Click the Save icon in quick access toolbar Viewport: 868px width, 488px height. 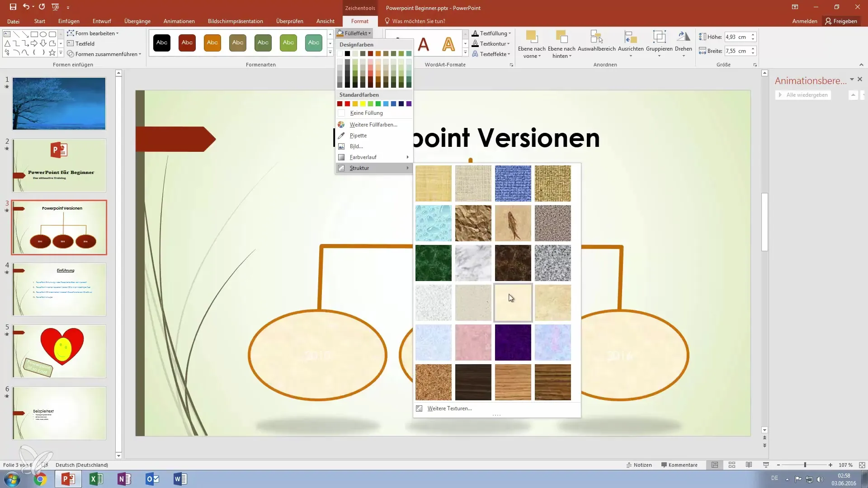[13, 7]
